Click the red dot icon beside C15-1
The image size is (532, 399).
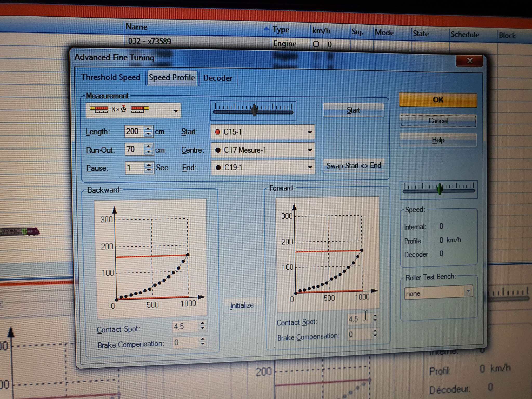click(218, 132)
